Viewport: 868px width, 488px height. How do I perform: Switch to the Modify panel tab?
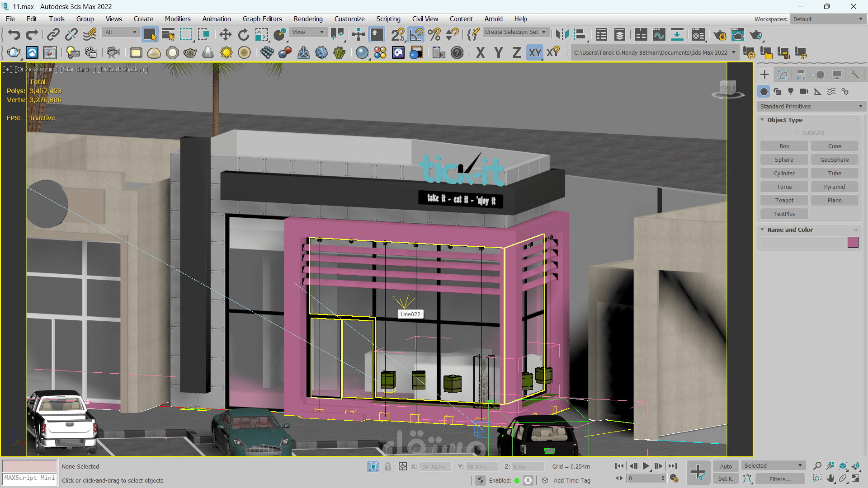point(783,75)
